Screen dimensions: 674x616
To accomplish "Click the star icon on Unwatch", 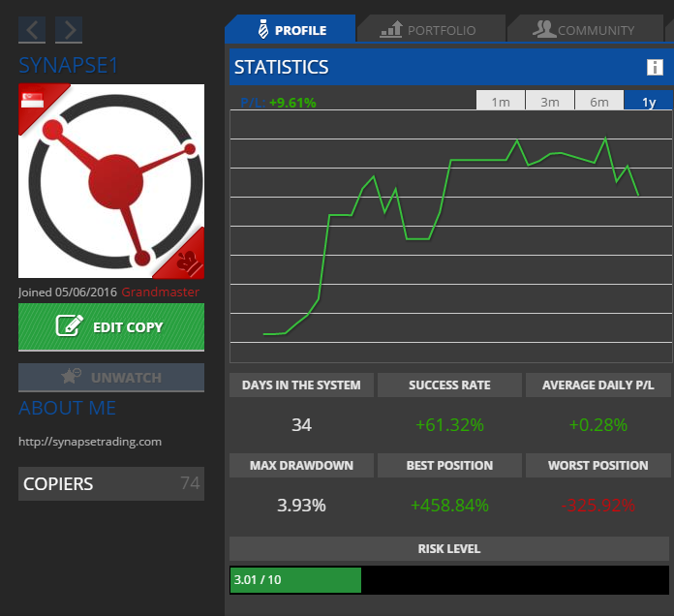I will point(71,377).
